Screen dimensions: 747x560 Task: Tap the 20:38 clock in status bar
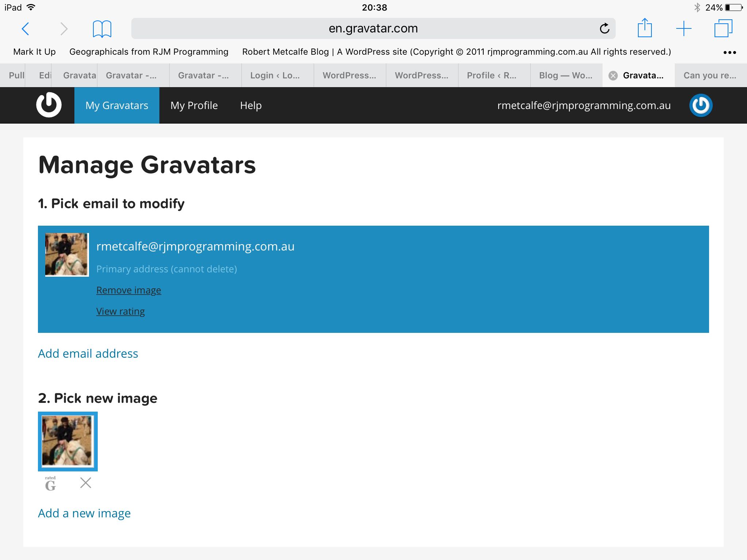coord(374,7)
